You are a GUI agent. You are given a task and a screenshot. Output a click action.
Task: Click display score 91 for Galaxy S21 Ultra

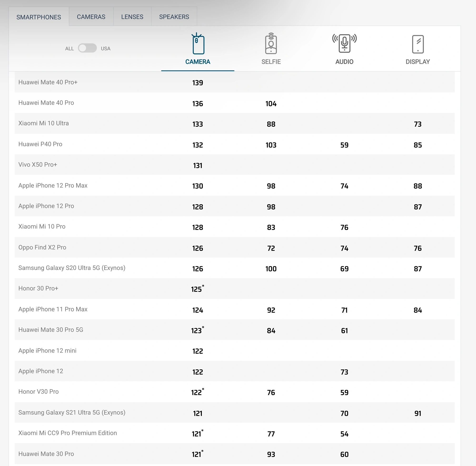(x=418, y=414)
